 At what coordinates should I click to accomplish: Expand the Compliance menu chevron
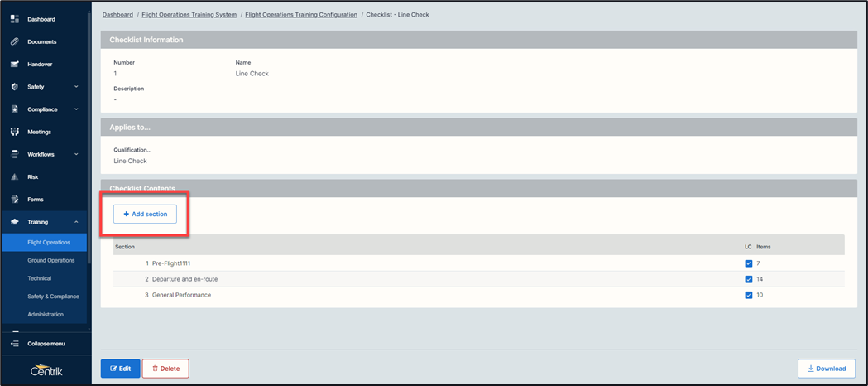pos(76,109)
